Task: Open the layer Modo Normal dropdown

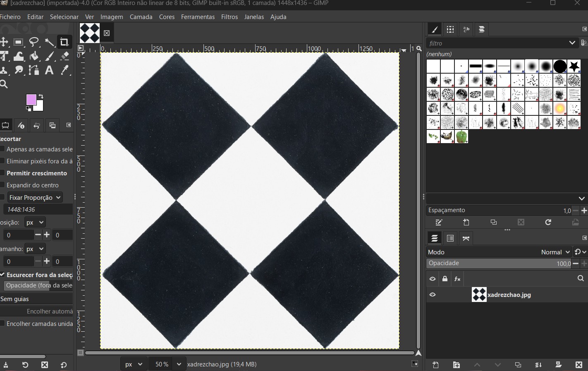Action: pyautogui.click(x=555, y=252)
